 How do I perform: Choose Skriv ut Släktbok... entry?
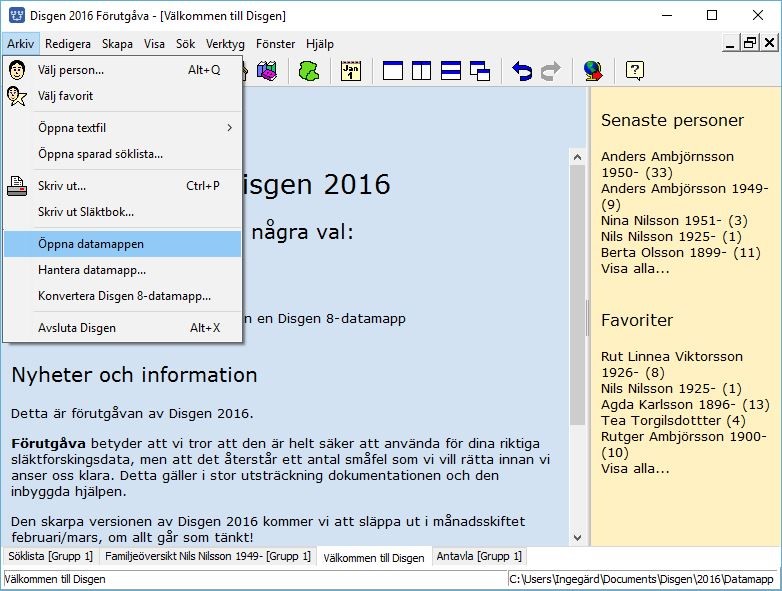(x=123, y=212)
